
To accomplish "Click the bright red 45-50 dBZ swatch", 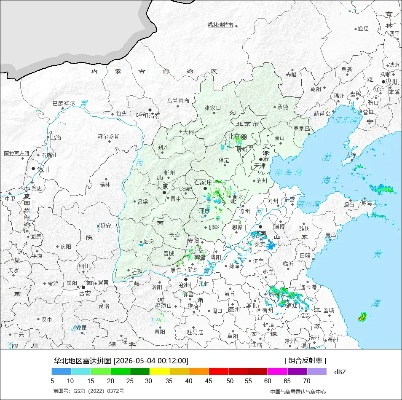I will coord(218,371).
